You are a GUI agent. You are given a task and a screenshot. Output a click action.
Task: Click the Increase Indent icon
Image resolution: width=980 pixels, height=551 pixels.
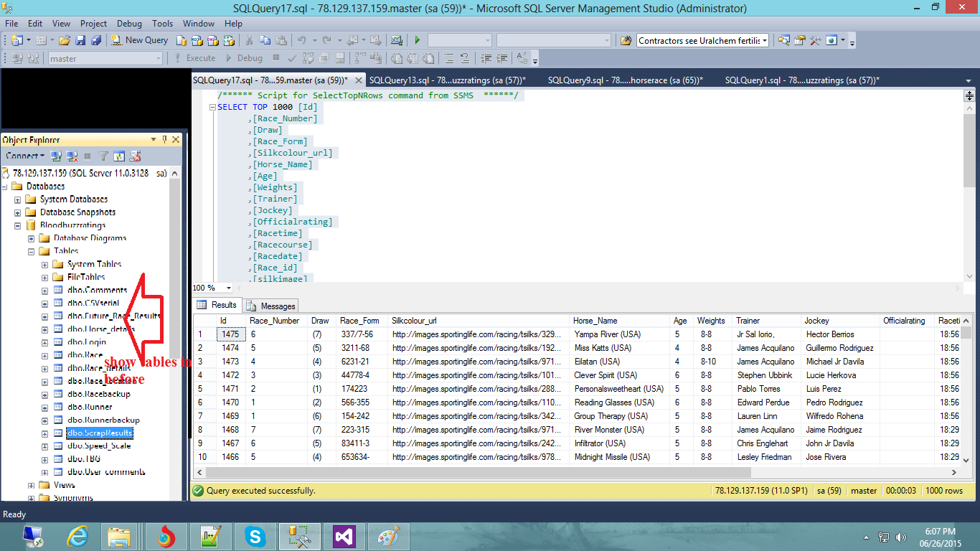click(x=503, y=58)
